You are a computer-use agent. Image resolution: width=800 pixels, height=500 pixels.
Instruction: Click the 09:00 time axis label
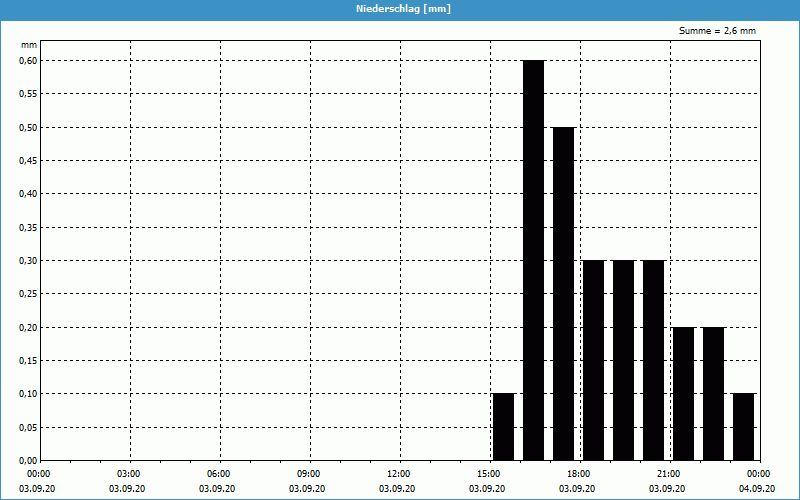(x=310, y=474)
